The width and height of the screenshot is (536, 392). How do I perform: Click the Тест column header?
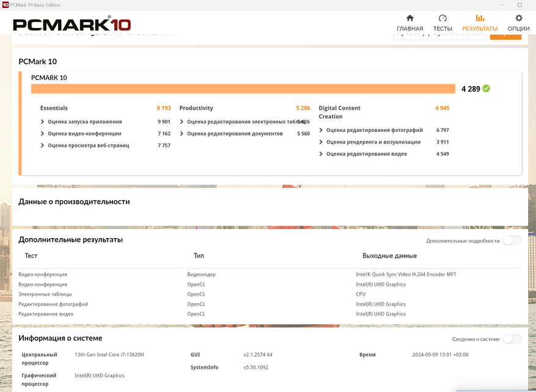[x=31, y=256]
